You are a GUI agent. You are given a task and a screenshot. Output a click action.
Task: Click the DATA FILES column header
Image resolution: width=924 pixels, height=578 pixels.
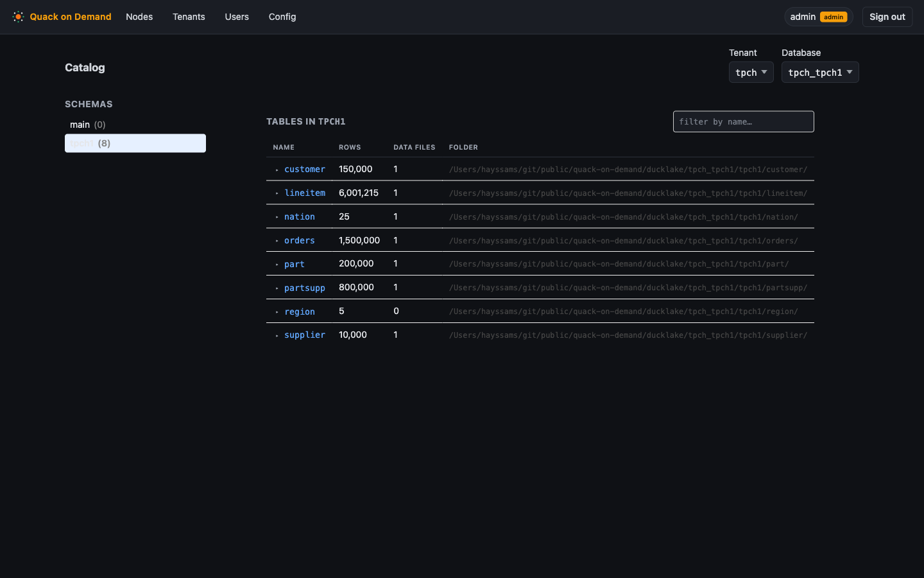click(x=415, y=147)
